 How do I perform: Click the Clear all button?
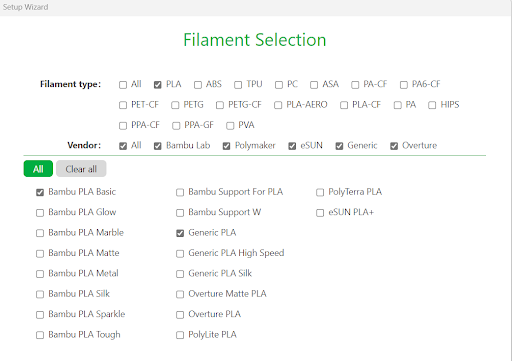pos(81,169)
